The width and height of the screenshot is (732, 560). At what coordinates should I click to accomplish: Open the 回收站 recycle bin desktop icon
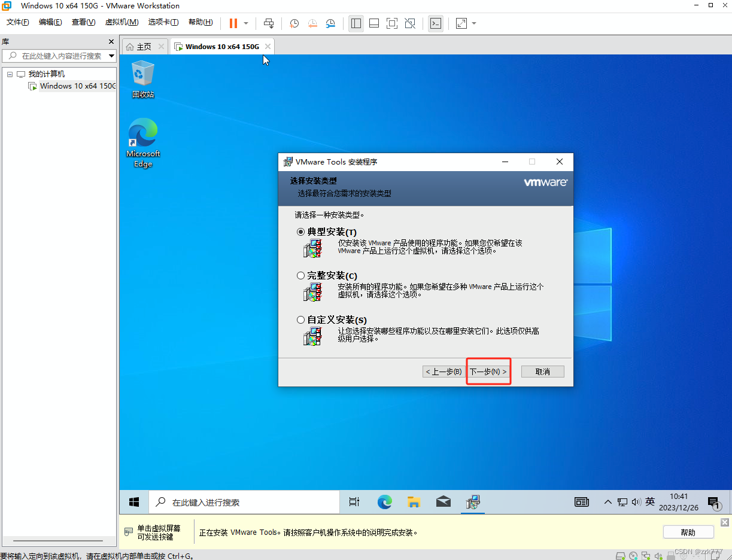(x=142, y=79)
